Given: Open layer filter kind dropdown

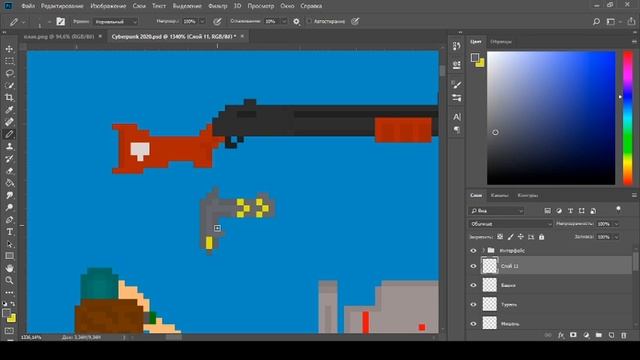Looking at the screenshot, I should (496, 211).
